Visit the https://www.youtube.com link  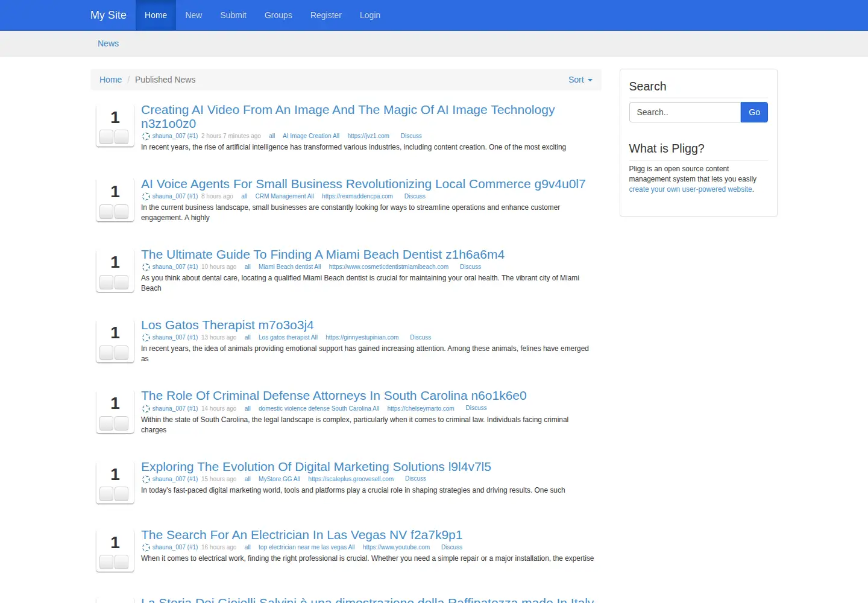tap(396, 548)
